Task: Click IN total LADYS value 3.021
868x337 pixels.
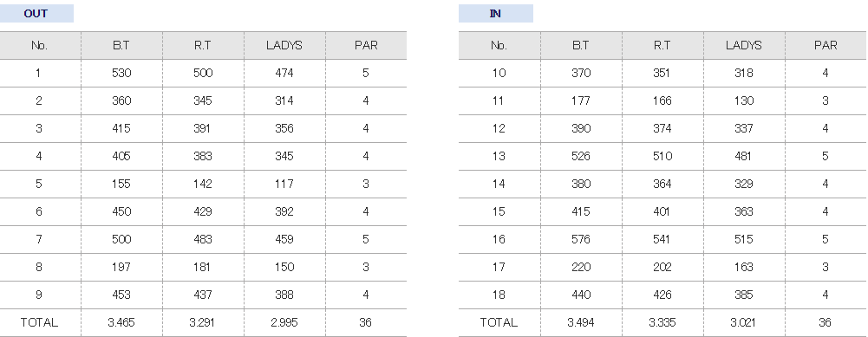Action: pos(743,322)
